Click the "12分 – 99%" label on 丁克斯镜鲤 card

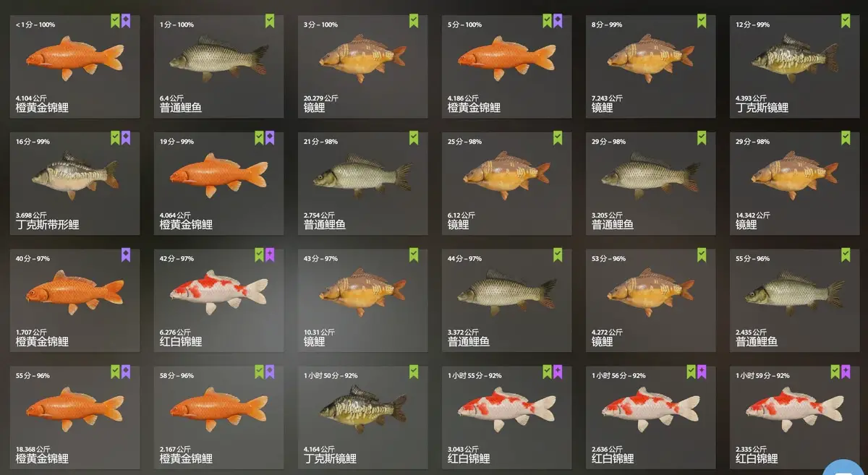pos(752,25)
